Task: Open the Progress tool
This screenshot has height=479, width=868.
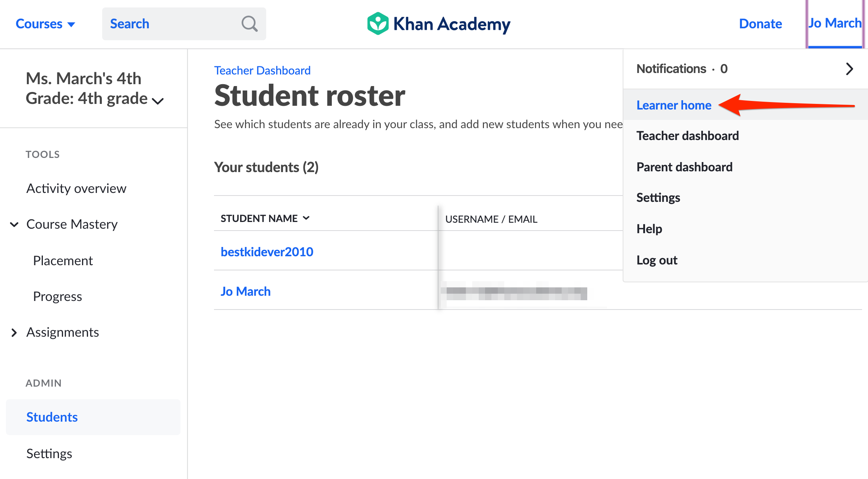Action: point(57,296)
